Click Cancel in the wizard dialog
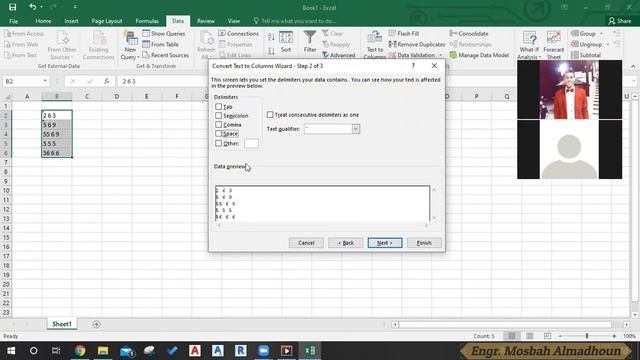The image size is (640, 360). point(306,243)
